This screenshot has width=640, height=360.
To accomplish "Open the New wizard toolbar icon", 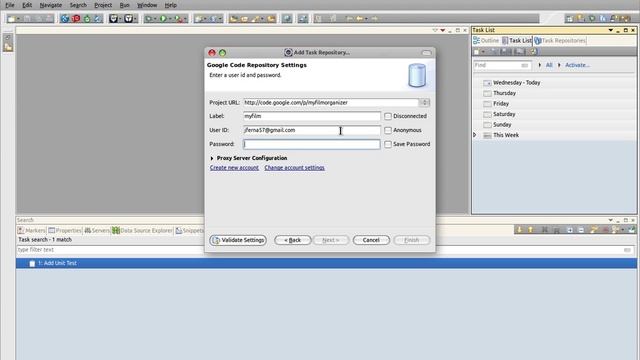I will (11, 19).
